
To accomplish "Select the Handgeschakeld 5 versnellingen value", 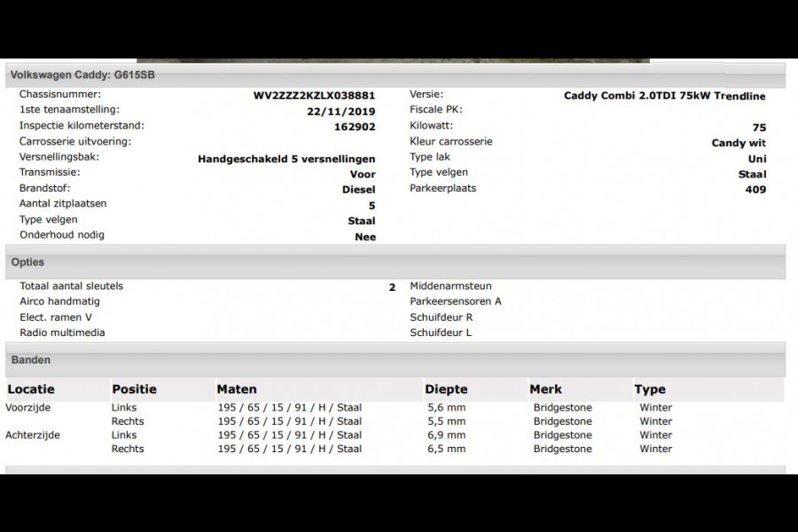I will click(286, 159).
